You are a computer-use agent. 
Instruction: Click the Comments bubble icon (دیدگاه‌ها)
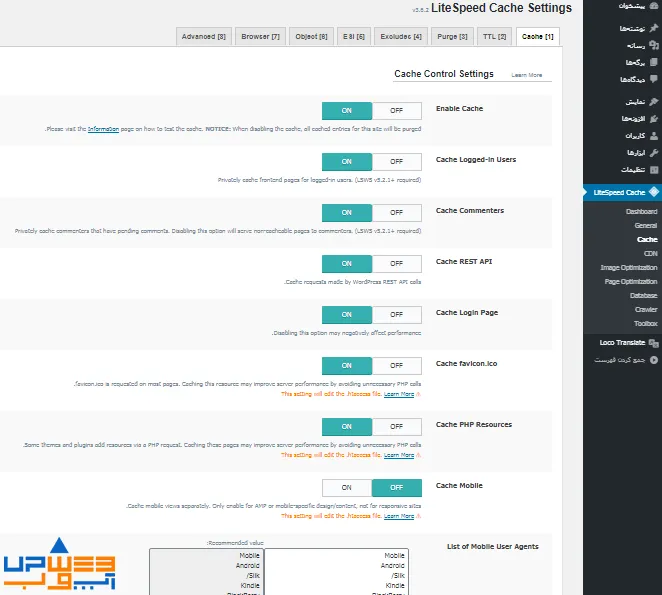coord(654,79)
